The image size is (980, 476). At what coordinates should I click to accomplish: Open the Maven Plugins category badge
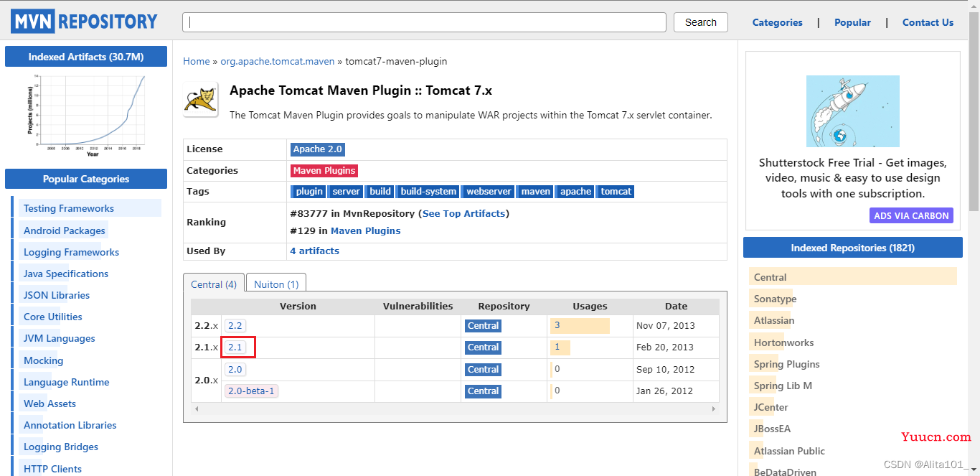tap(324, 171)
